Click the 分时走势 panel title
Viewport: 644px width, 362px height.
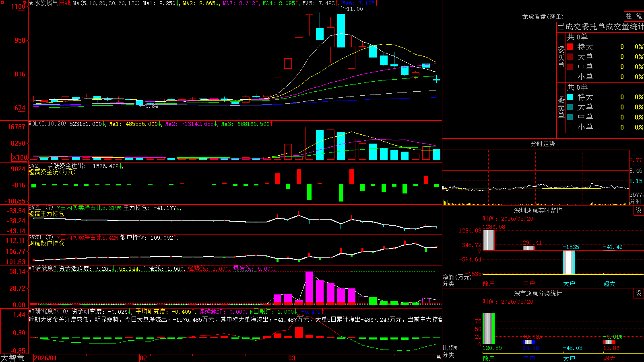(543, 144)
